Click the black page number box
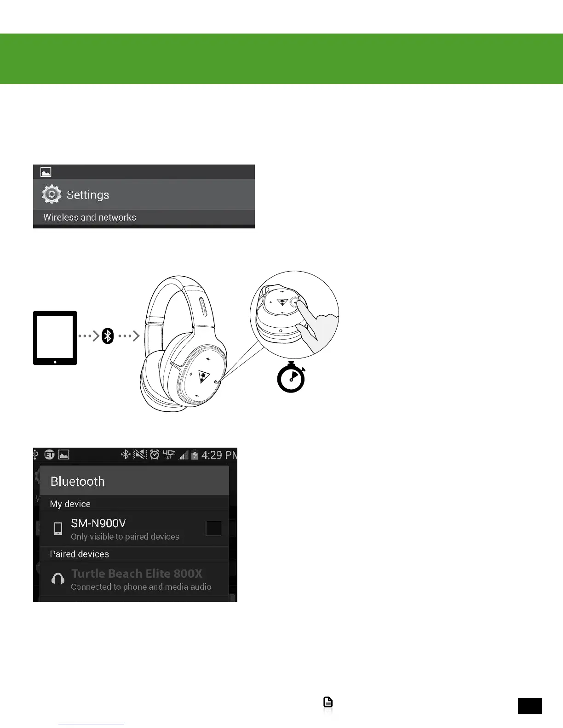This screenshot has width=563, height=728. point(530,706)
